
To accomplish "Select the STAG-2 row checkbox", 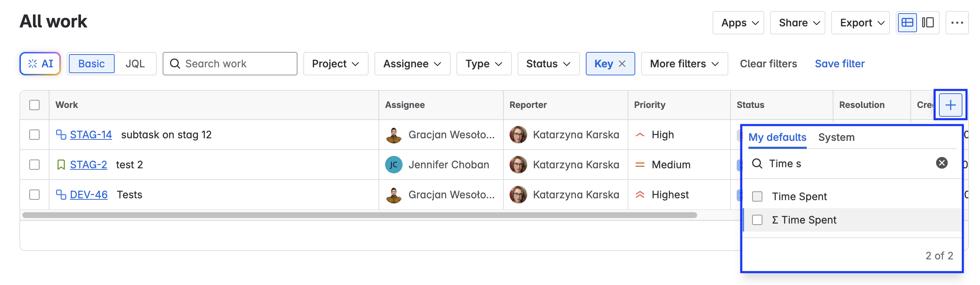I will coord(34,165).
